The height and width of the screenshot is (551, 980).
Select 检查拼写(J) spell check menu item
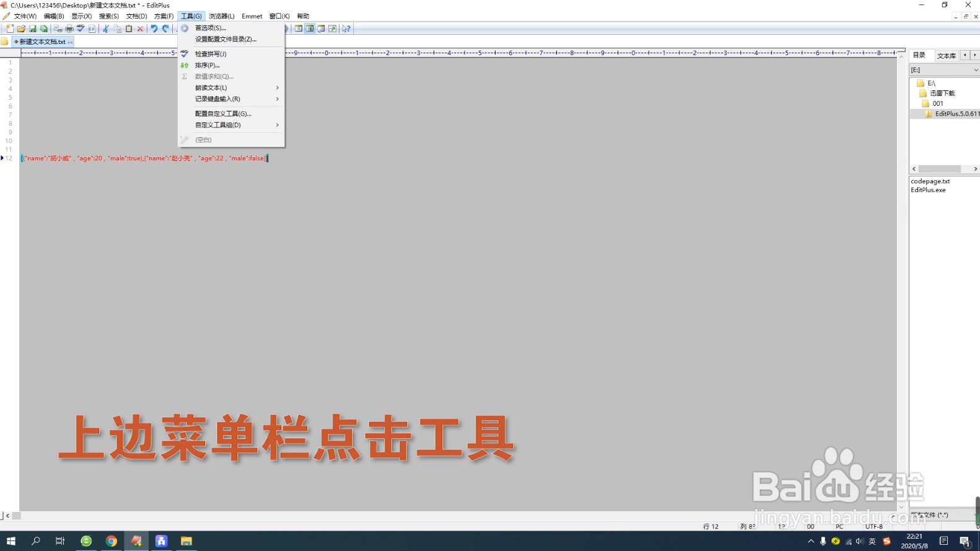230,54
